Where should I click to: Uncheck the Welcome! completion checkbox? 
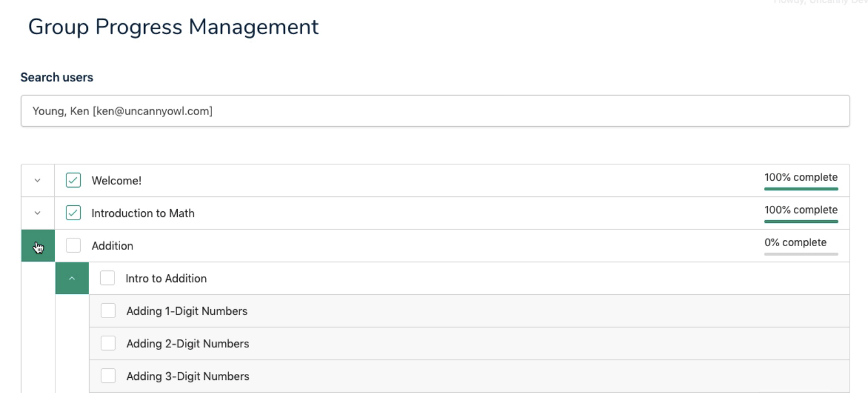(x=73, y=180)
